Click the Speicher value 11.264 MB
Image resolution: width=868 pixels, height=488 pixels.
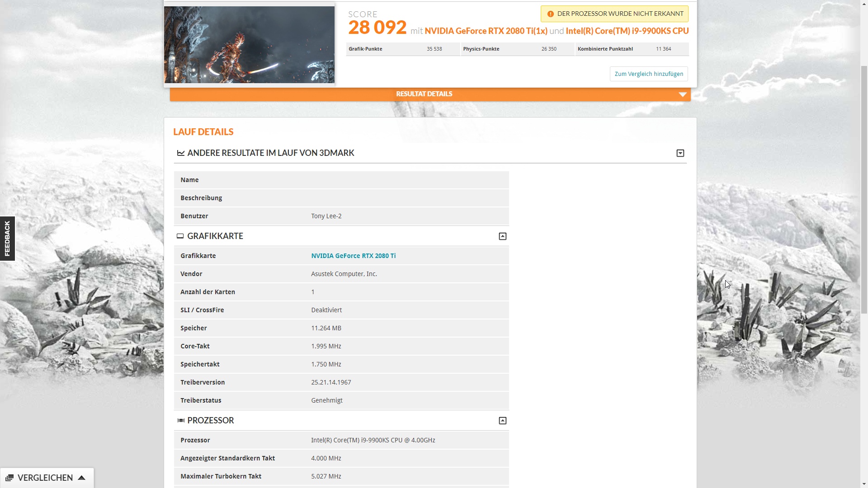pos(326,328)
